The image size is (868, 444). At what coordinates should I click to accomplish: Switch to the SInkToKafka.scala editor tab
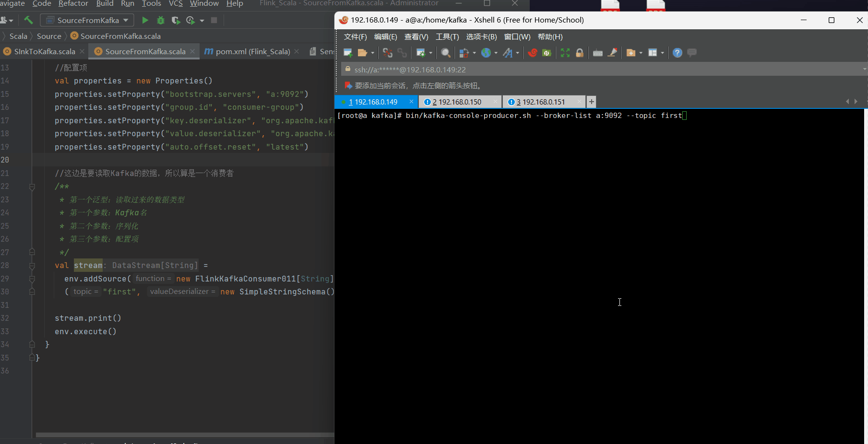coord(43,51)
